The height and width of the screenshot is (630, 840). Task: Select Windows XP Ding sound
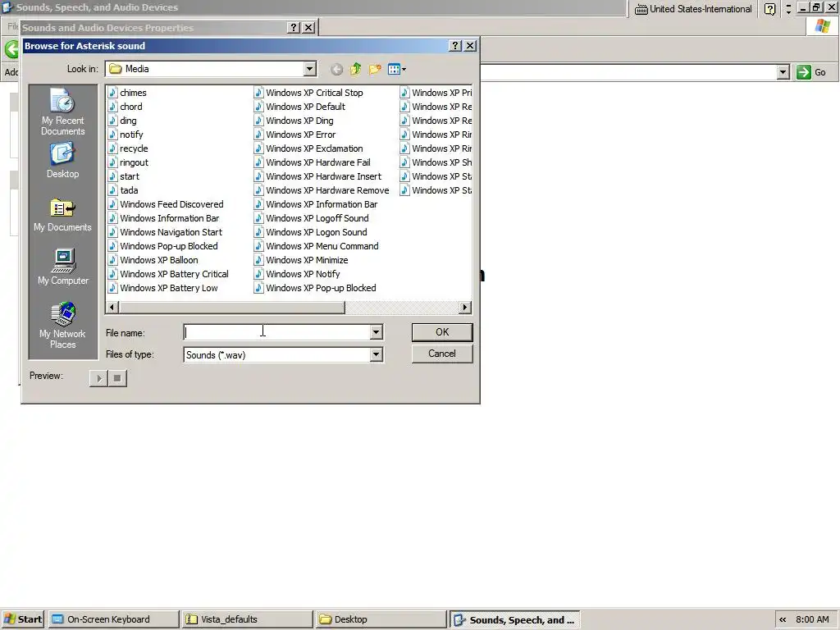(x=294, y=121)
